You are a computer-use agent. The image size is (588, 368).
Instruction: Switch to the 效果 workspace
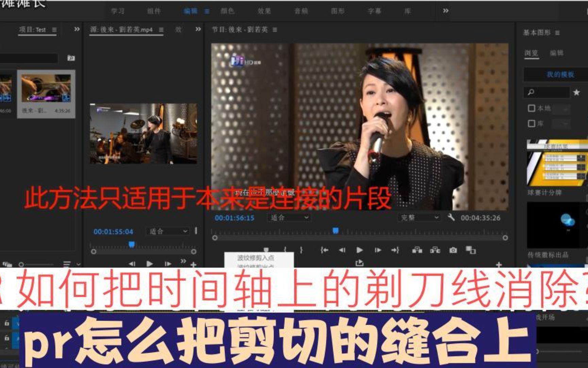point(264,11)
